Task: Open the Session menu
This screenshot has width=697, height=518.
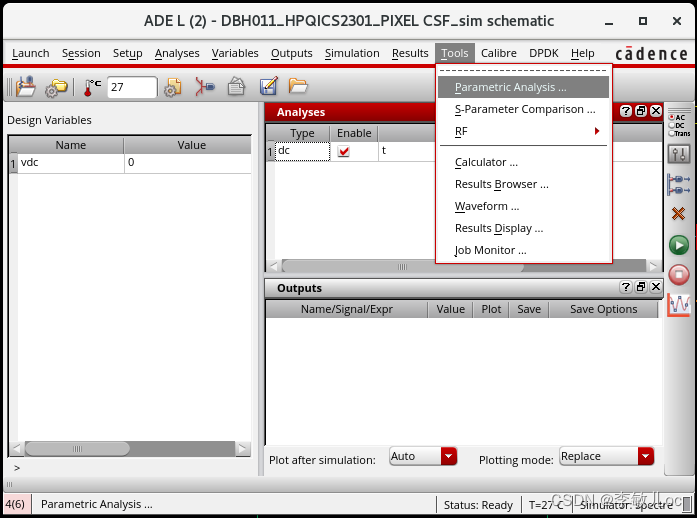Action: (81, 53)
